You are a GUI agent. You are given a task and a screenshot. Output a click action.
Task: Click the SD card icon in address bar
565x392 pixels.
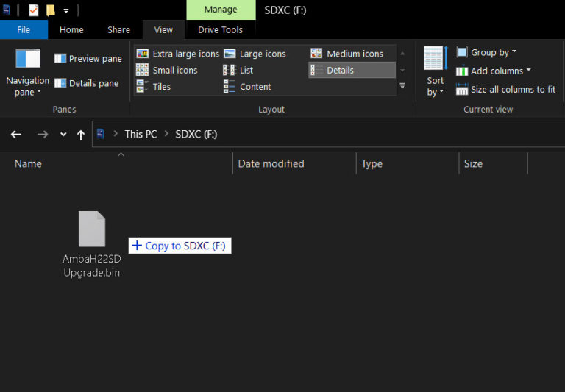click(x=101, y=134)
